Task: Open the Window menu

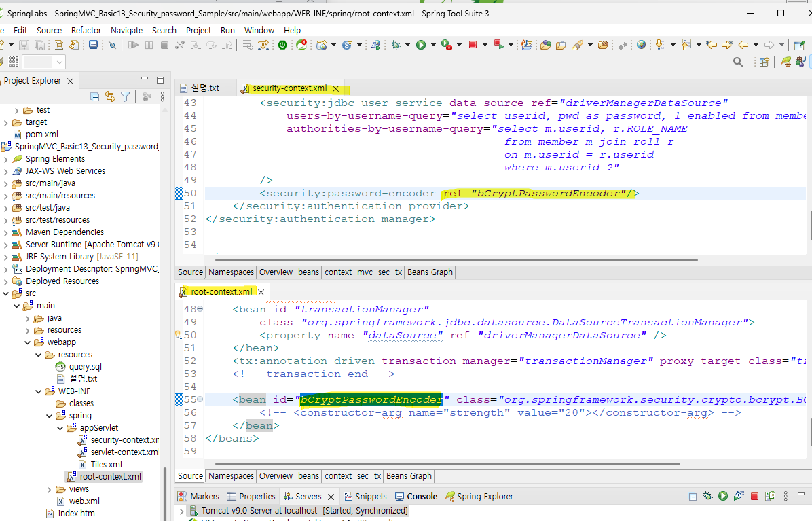Action: click(259, 30)
